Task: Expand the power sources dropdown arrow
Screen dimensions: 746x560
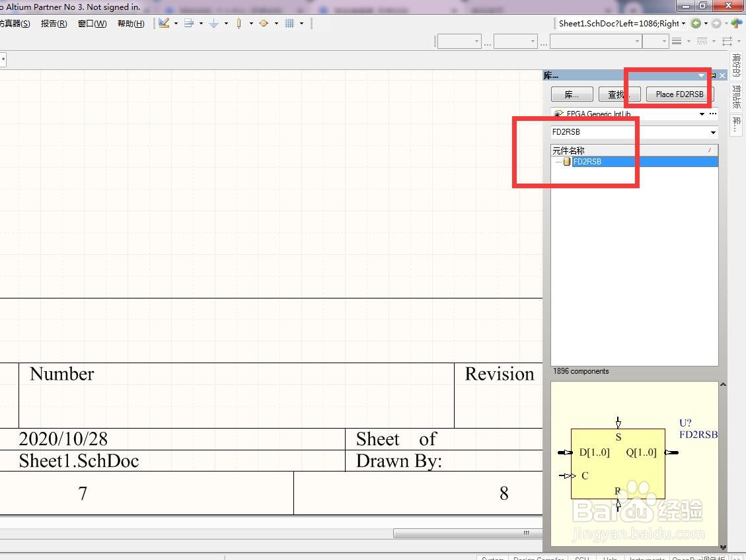Action: [226, 23]
